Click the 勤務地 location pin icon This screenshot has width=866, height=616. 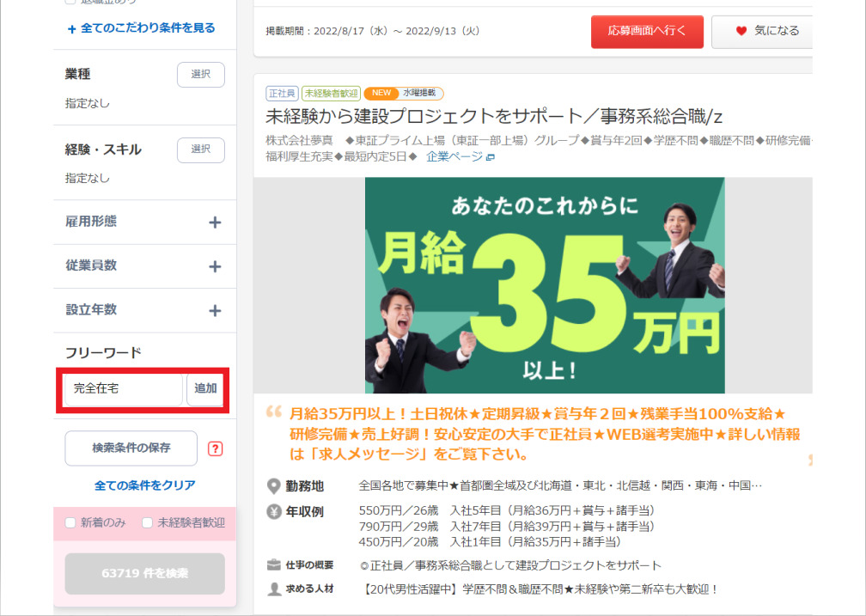(274, 486)
